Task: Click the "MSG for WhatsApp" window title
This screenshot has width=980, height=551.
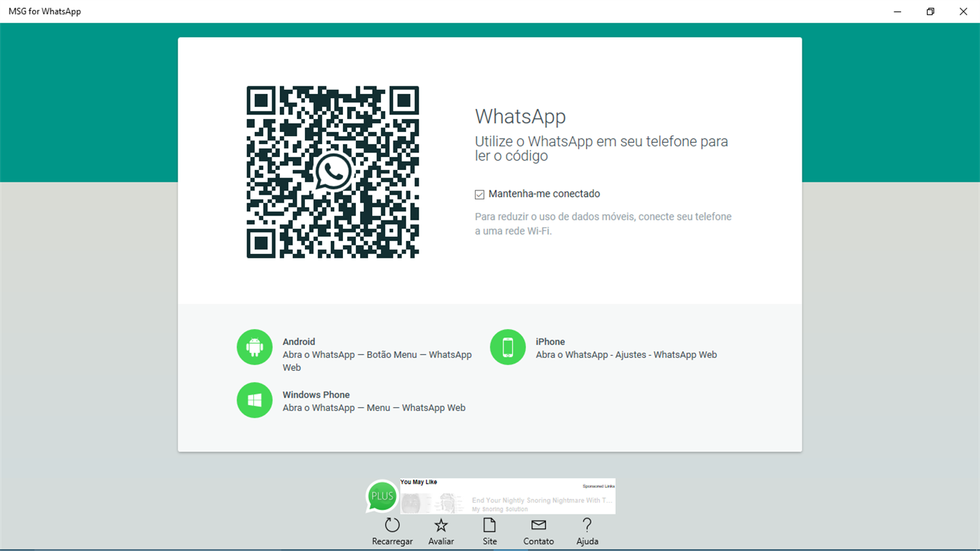Action: [x=45, y=12]
